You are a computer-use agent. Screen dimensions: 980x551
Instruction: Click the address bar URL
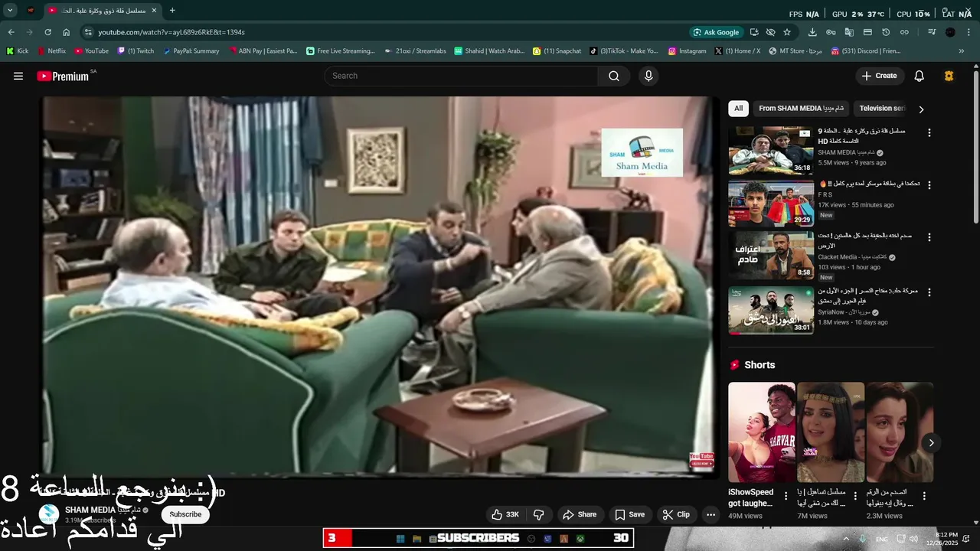pyautogui.click(x=171, y=32)
